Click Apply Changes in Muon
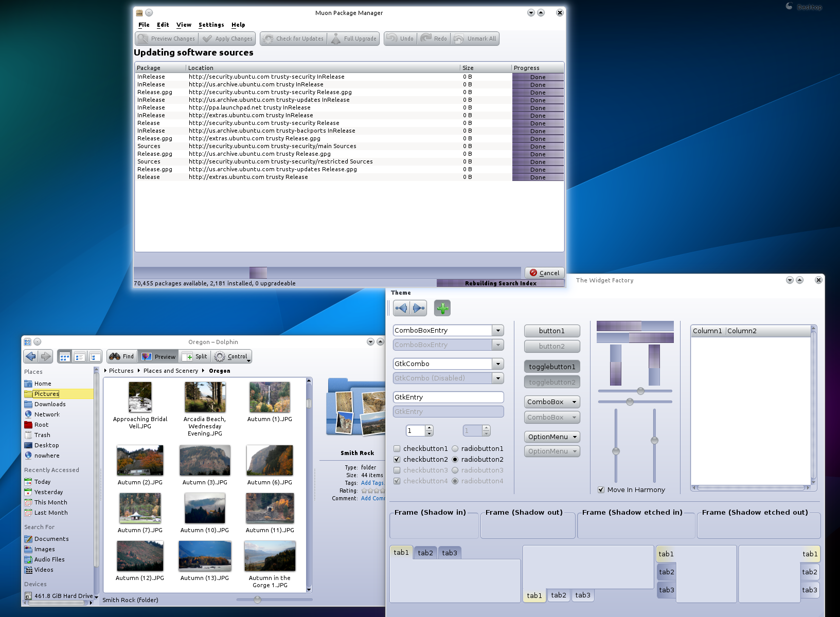The image size is (840, 617). [x=228, y=39]
